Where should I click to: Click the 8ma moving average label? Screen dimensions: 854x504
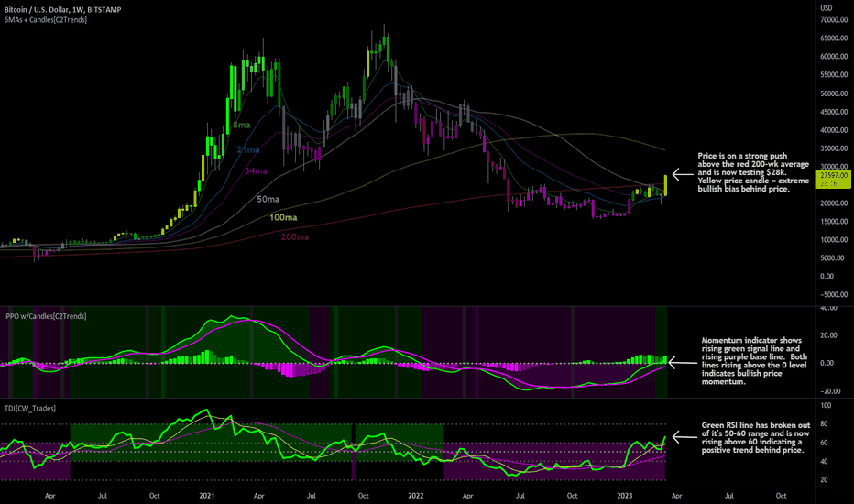tap(241, 125)
